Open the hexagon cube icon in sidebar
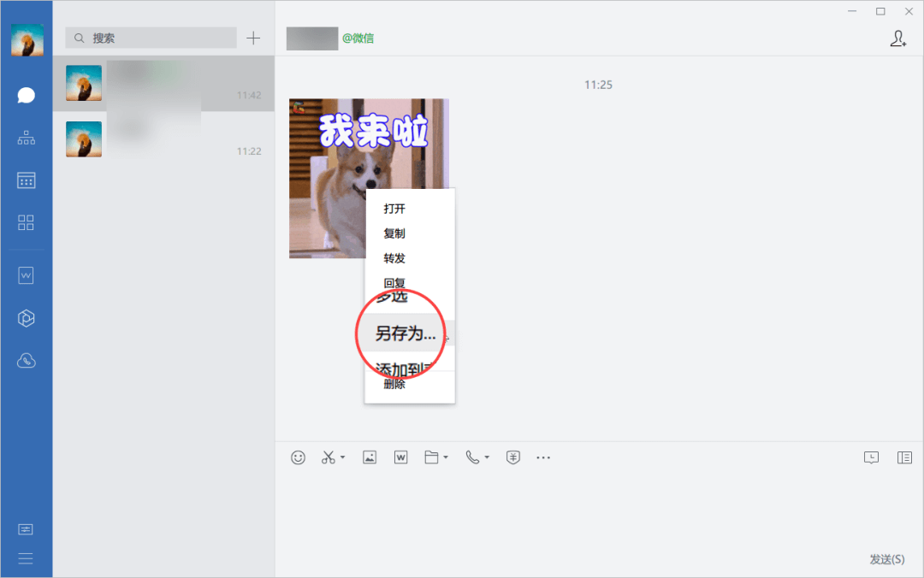Screen dimensions: 924x578 pyautogui.click(x=26, y=318)
